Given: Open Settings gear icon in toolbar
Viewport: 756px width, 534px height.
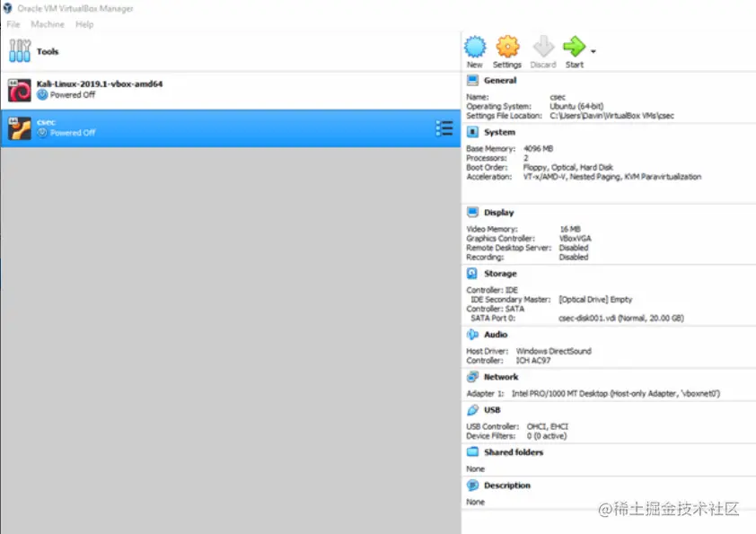Looking at the screenshot, I should click(x=507, y=47).
